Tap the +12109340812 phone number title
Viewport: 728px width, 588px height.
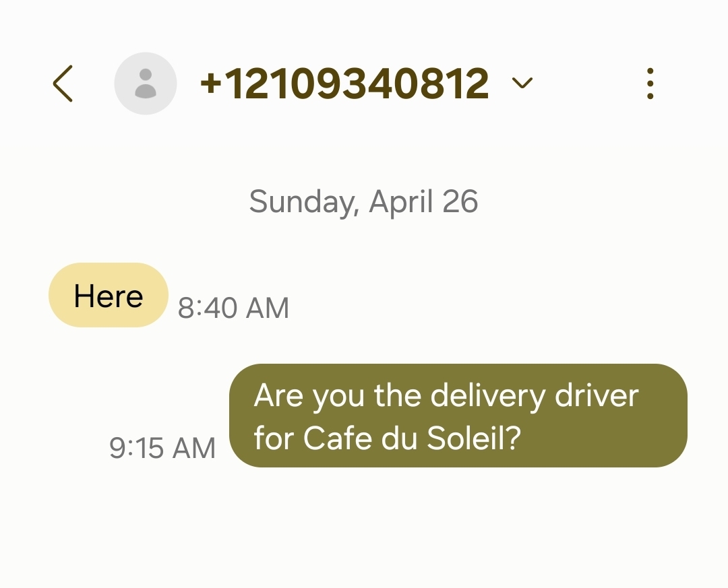(344, 84)
